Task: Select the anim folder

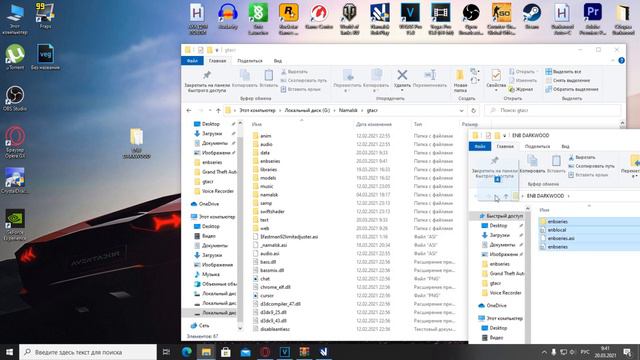Action: click(266, 136)
